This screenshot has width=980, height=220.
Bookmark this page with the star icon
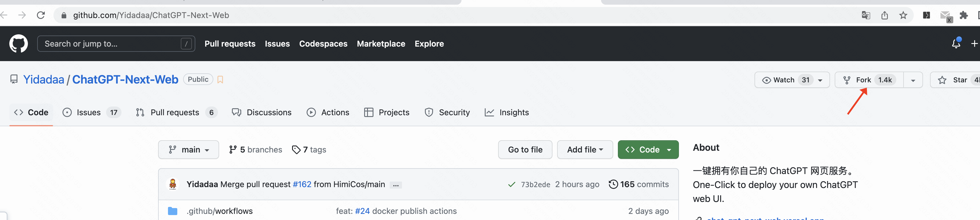pyautogui.click(x=903, y=15)
